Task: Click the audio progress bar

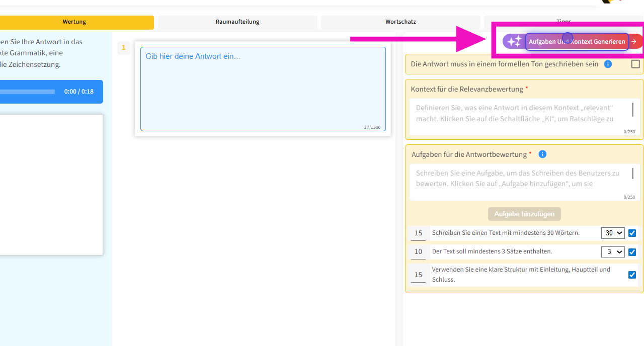Action: [x=28, y=92]
